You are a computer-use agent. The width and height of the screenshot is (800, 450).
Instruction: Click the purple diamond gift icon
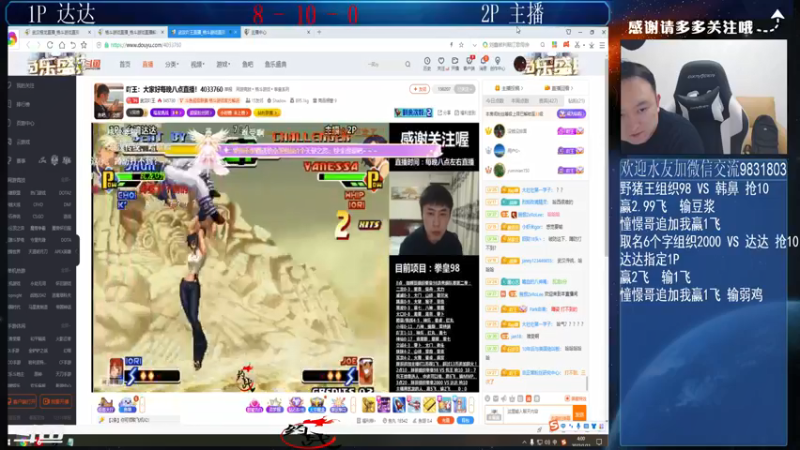click(296, 406)
